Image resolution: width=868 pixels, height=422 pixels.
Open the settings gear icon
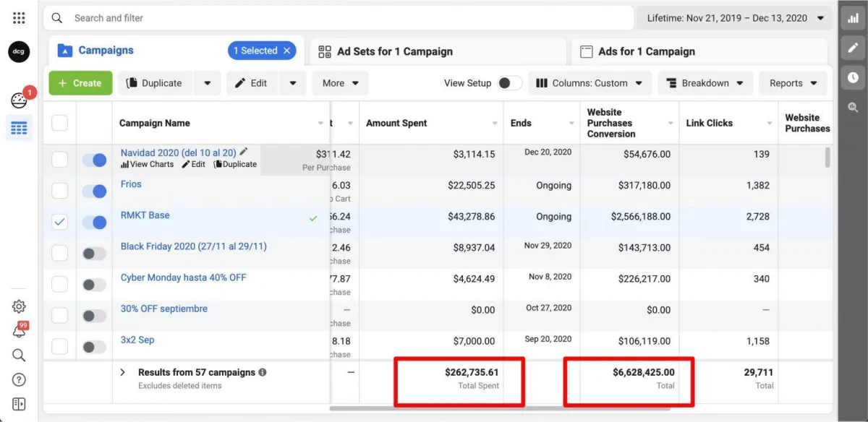tap(19, 306)
